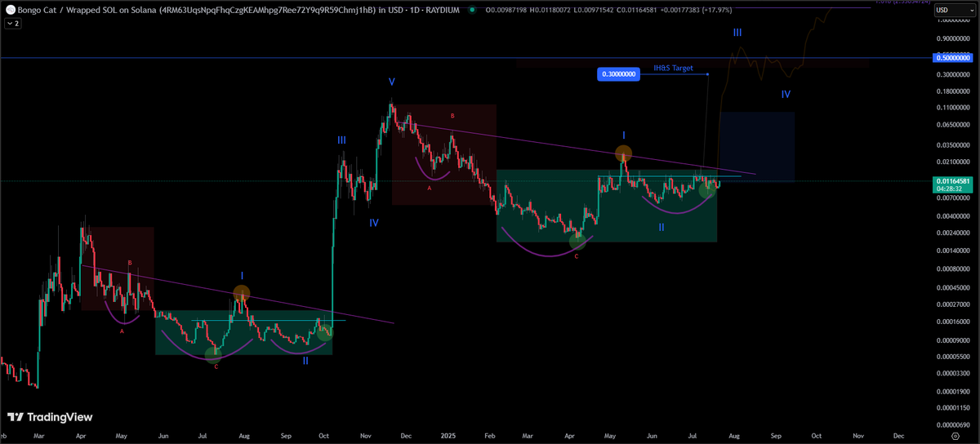Click the 0.00001150 price axis label
This screenshot has width=980, height=444.
pyautogui.click(x=952, y=407)
